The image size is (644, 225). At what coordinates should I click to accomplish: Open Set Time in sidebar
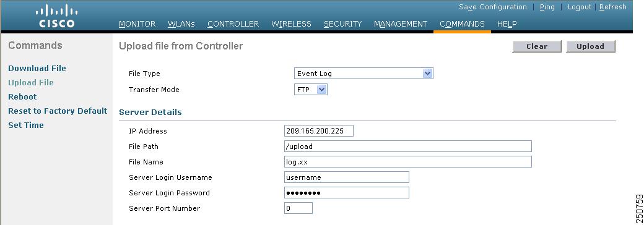(x=26, y=125)
